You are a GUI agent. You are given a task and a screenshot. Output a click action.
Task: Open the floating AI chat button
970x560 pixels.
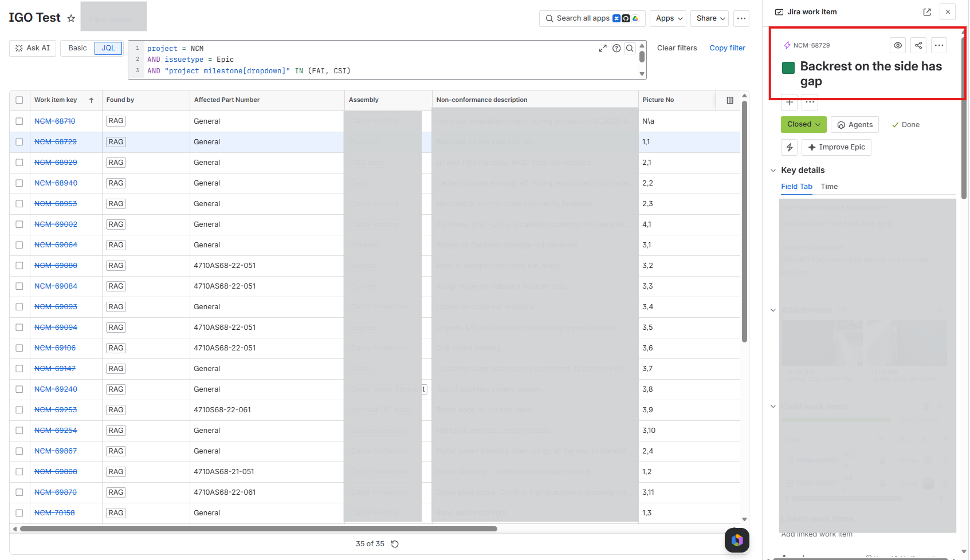tap(737, 540)
